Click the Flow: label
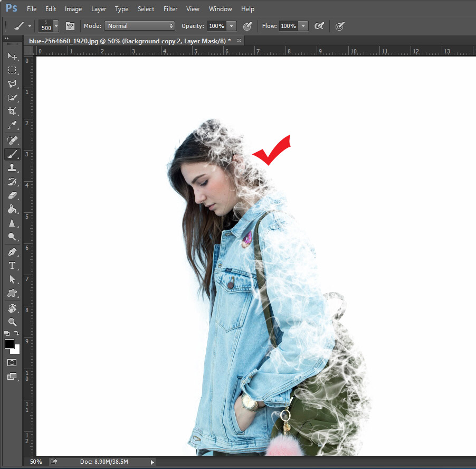Image resolution: width=476 pixels, height=469 pixels. point(269,26)
